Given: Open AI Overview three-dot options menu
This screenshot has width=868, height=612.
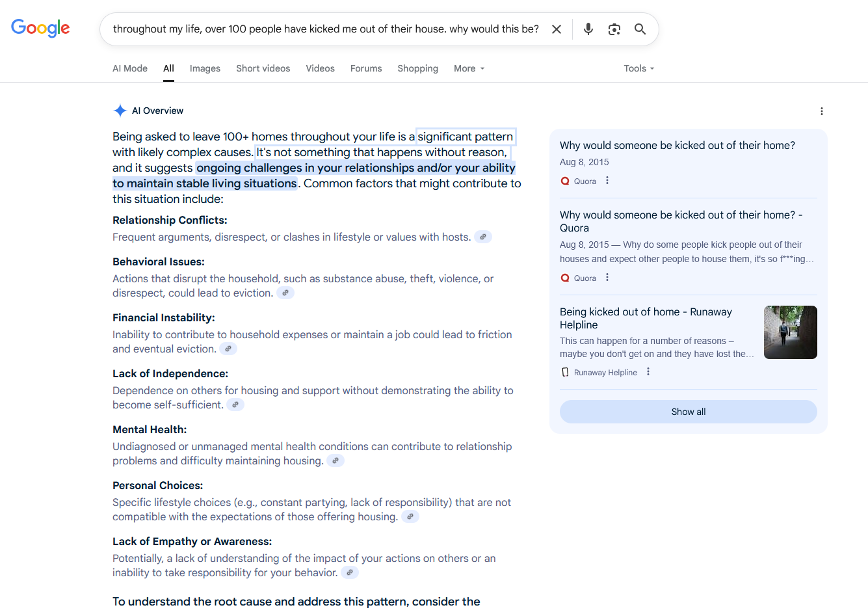Looking at the screenshot, I should pos(822,111).
